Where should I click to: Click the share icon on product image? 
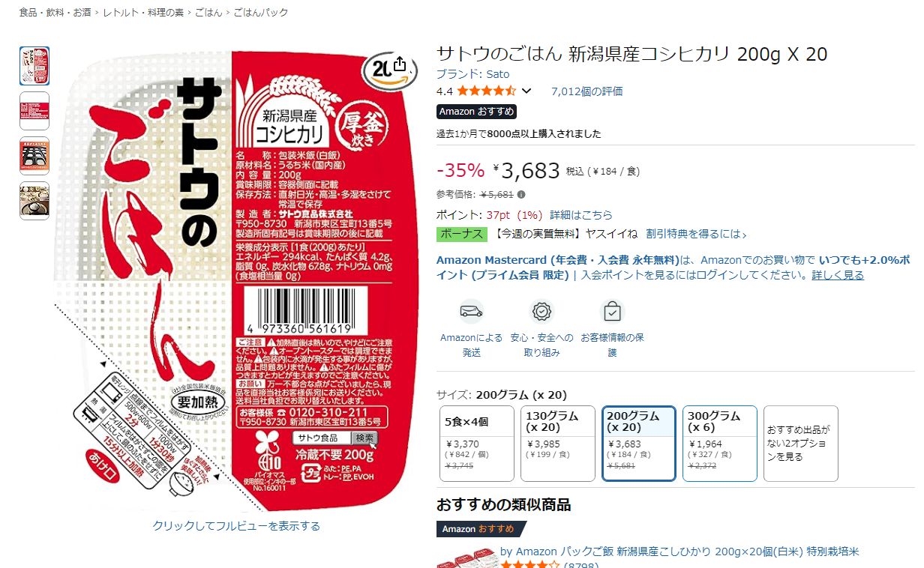point(399,64)
